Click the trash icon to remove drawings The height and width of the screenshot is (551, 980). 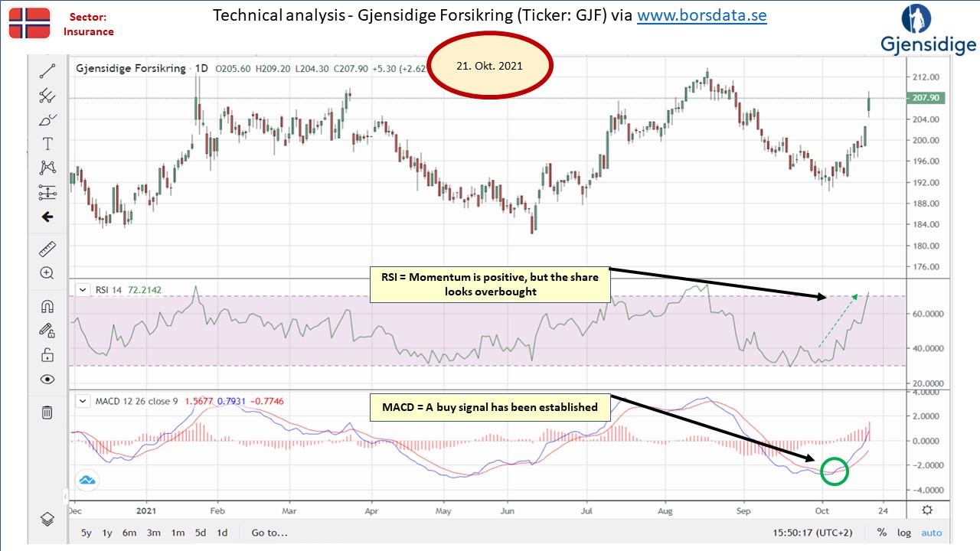point(47,412)
